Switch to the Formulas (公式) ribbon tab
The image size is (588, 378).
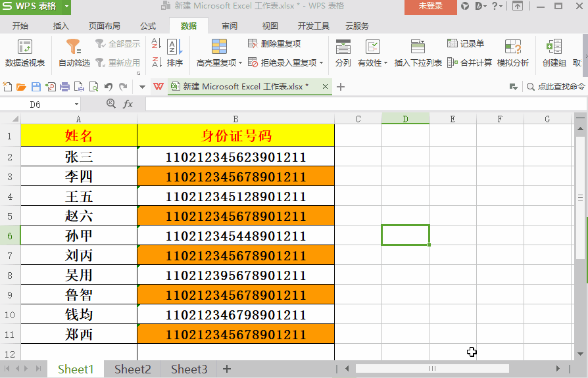tap(148, 26)
